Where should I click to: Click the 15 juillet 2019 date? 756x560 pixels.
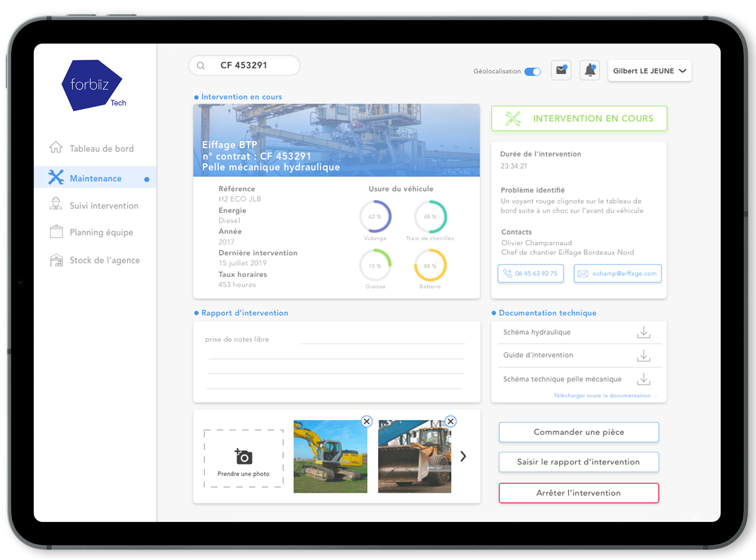pos(242,263)
